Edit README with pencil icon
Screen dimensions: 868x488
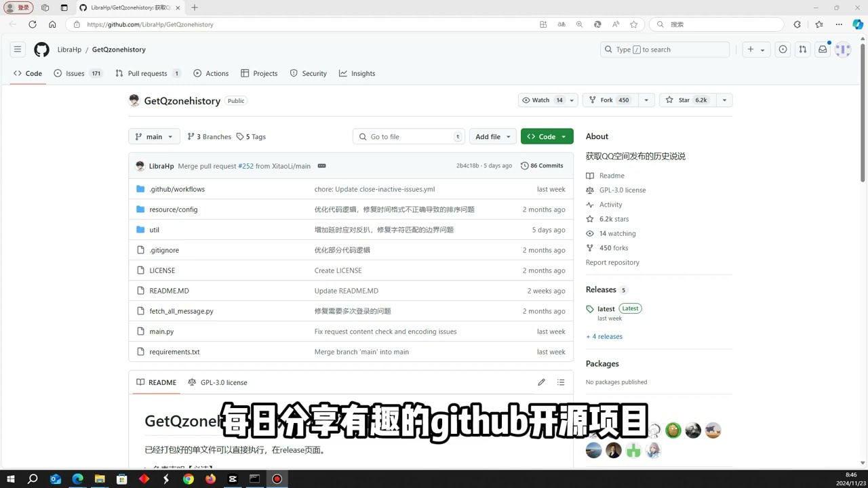541,382
